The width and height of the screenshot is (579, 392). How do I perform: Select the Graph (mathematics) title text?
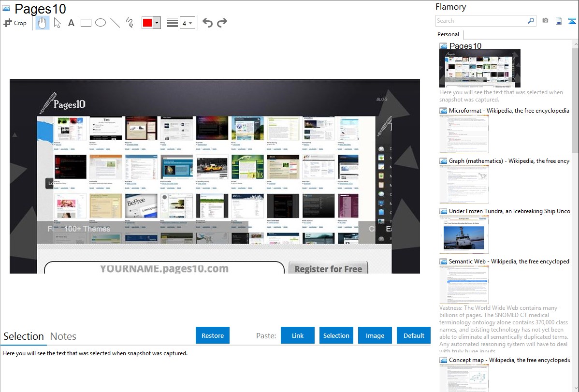point(509,161)
